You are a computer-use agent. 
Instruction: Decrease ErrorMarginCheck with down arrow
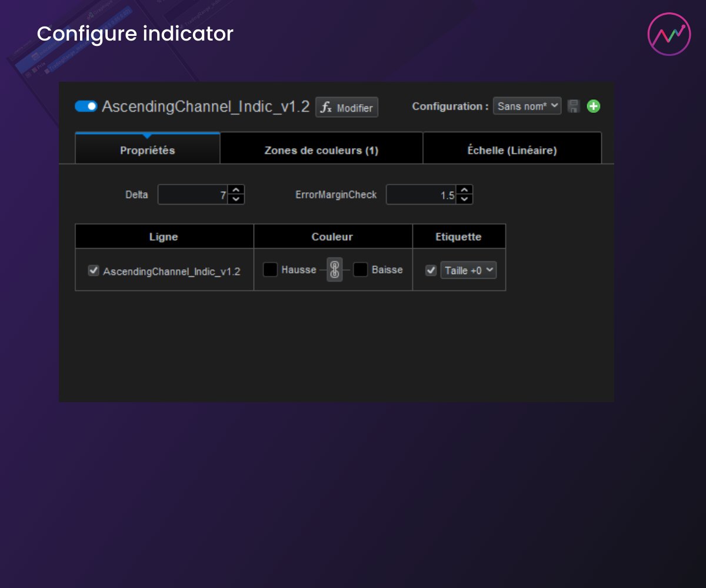pyautogui.click(x=464, y=199)
